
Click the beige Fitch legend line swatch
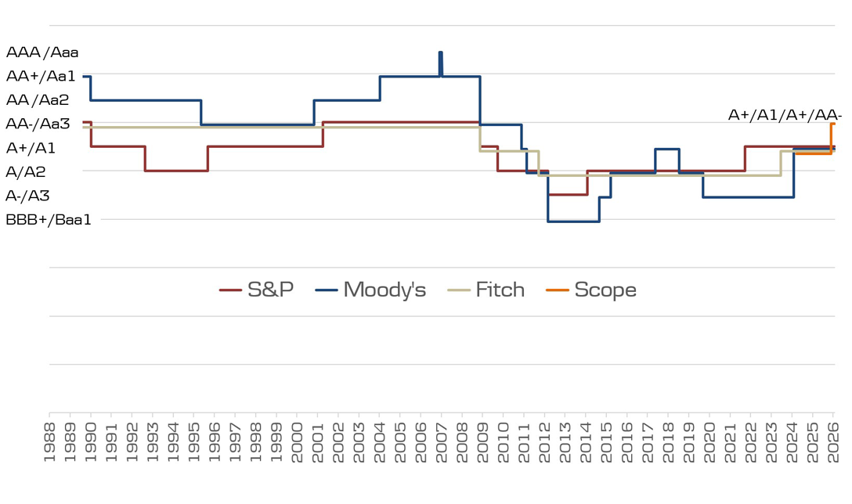coord(458,290)
